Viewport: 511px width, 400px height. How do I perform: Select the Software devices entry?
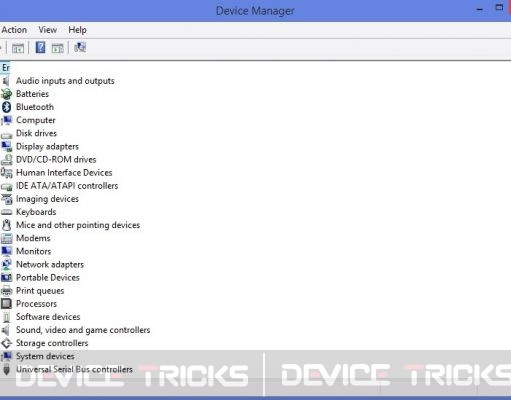point(48,317)
